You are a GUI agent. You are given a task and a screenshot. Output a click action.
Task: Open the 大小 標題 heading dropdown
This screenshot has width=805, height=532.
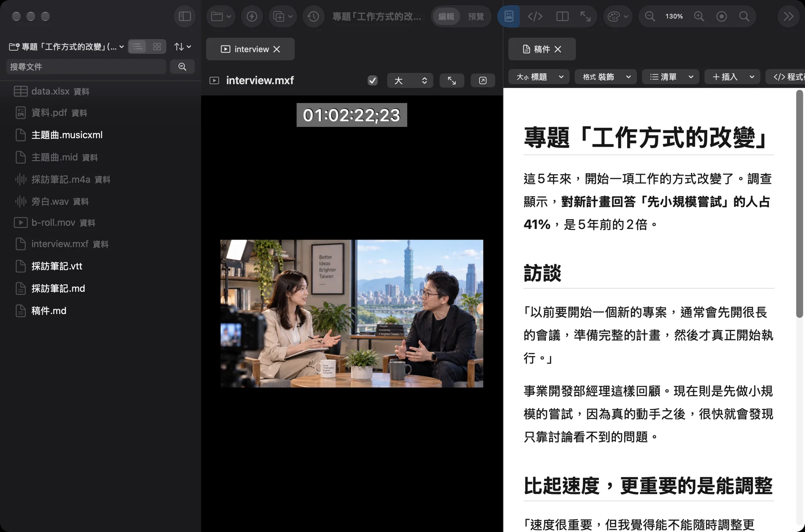(x=539, y=77)
